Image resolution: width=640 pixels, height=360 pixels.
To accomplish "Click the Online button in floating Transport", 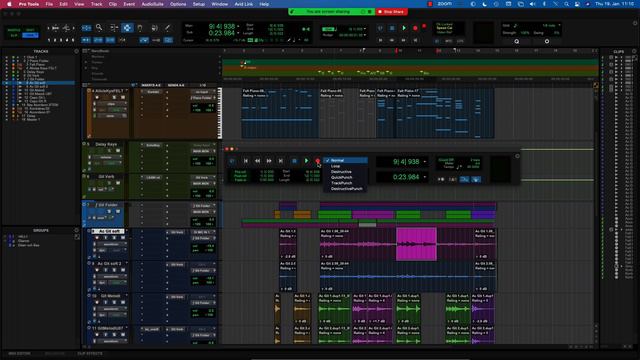I will (x=232, y=161).
